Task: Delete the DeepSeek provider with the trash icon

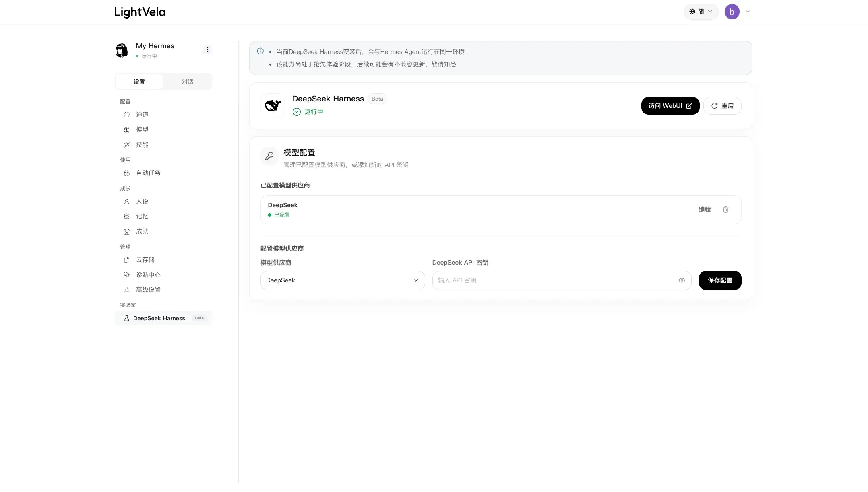Action: pos(725,210)
